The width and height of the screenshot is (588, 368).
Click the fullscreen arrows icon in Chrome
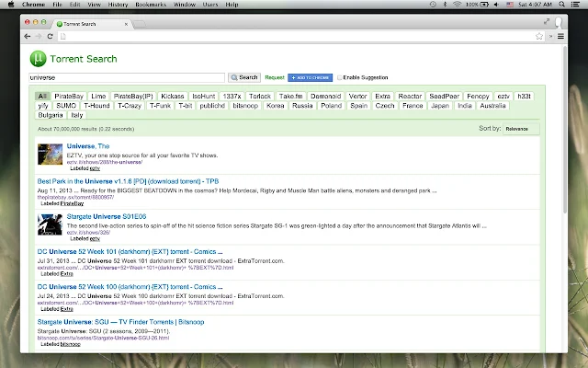547,21
